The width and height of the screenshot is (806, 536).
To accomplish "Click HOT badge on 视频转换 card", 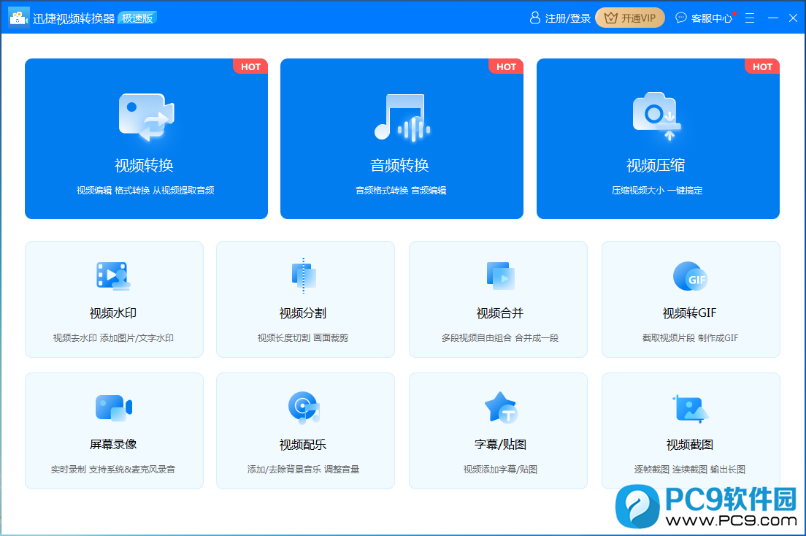I will point(250,67).
